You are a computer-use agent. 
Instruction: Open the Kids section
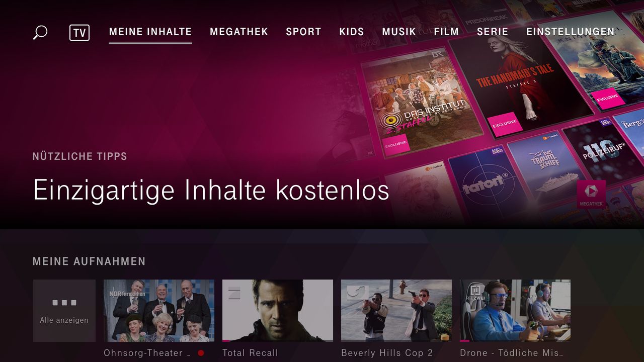click(352, 32)
